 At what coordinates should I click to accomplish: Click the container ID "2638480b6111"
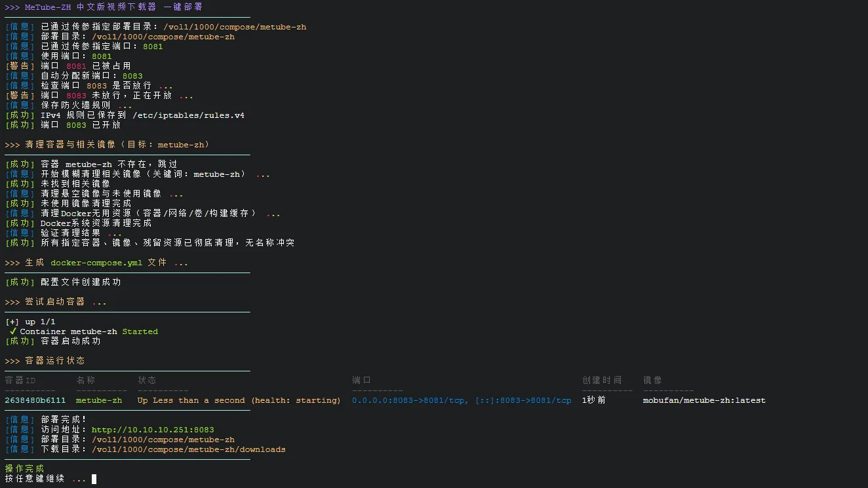click(x=35, y=400)
